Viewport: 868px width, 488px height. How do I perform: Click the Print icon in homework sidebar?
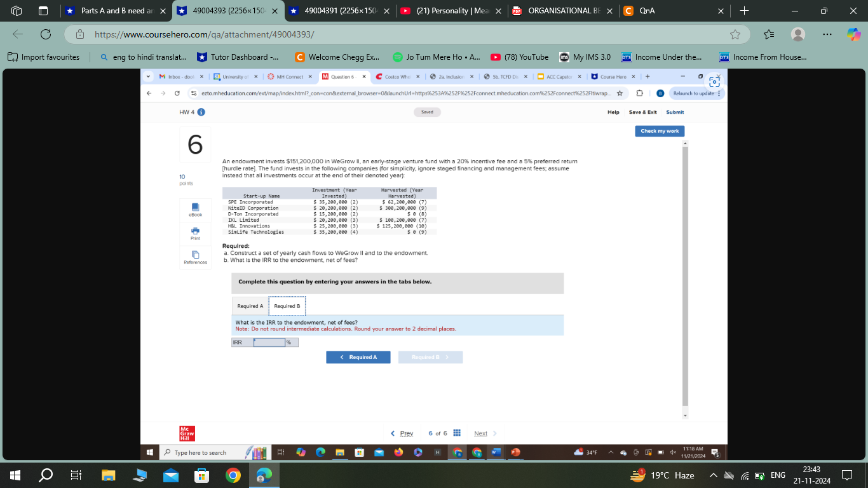pyautogui.click(x=195, y=233)
